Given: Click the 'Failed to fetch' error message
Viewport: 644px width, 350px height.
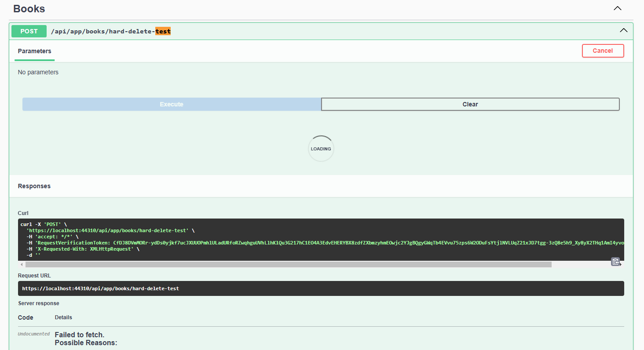Looking at the screenshot, I should pyautogui.click(x=80, y=335).
